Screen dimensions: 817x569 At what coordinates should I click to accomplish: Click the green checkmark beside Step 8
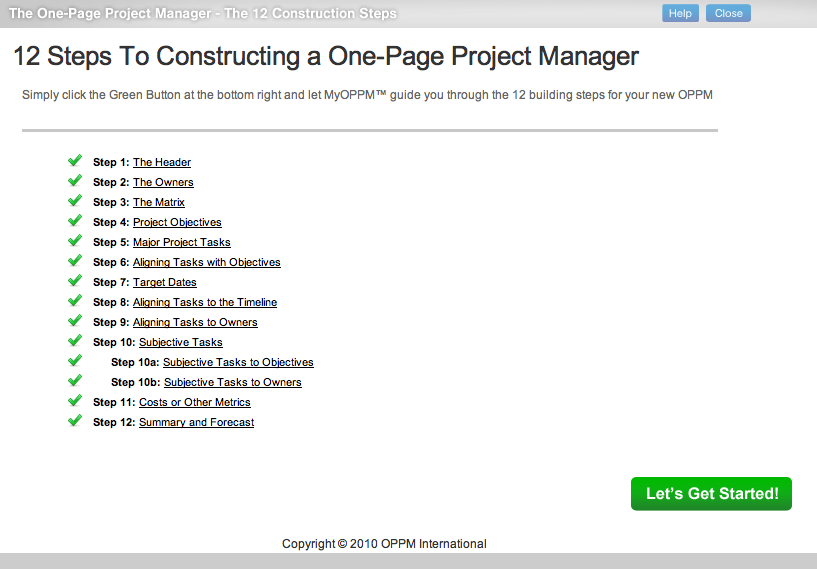(x=75, y=300)
